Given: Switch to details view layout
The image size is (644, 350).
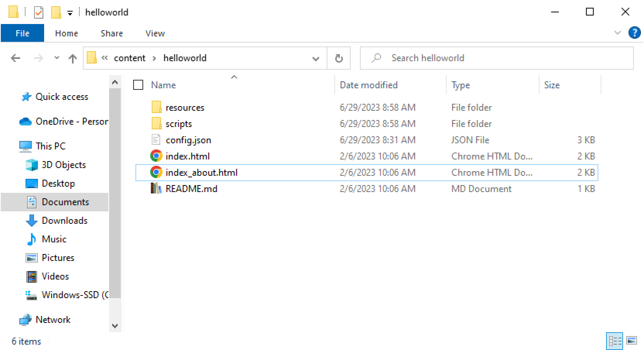Looking at the screenshot, I should [615, 341].
